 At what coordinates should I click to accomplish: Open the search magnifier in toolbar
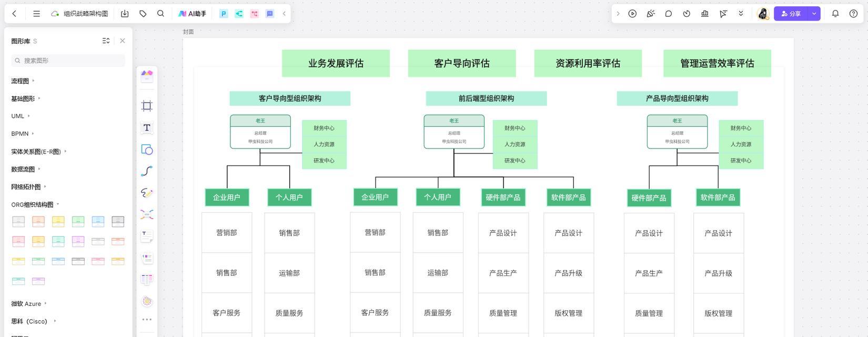tap(160, 14)
